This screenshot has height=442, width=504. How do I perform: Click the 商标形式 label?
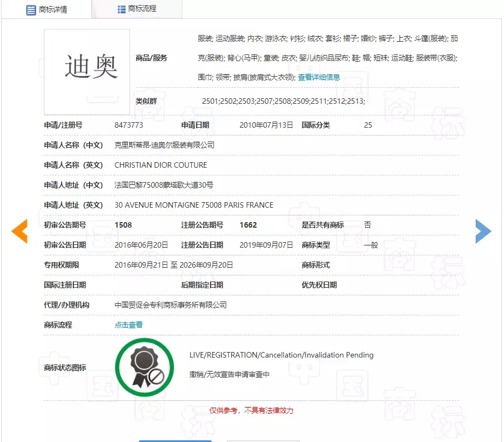316,265
